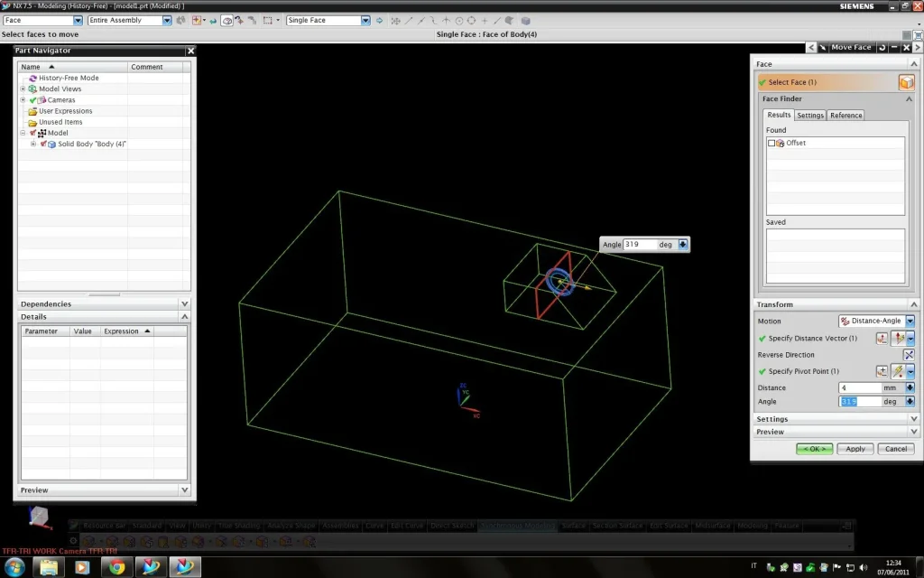Expand the Dependencies panel in Part Navigator
Screen dimensions: 924x578
184,303
